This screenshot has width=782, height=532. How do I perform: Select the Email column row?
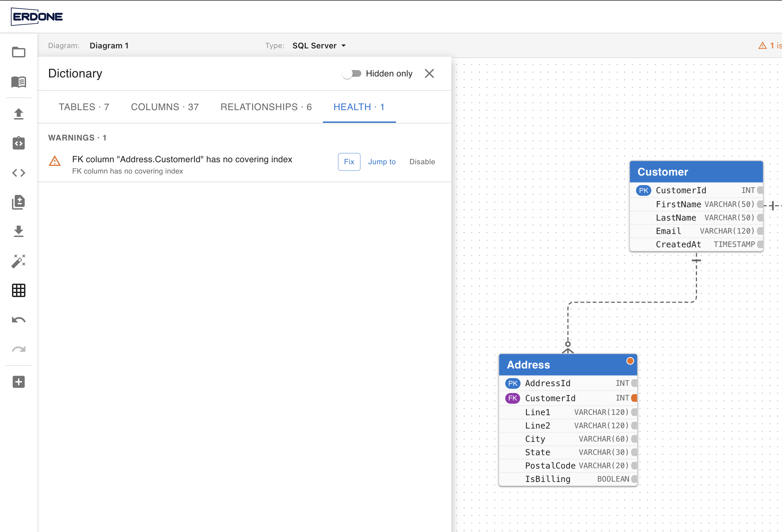[696, 231]
